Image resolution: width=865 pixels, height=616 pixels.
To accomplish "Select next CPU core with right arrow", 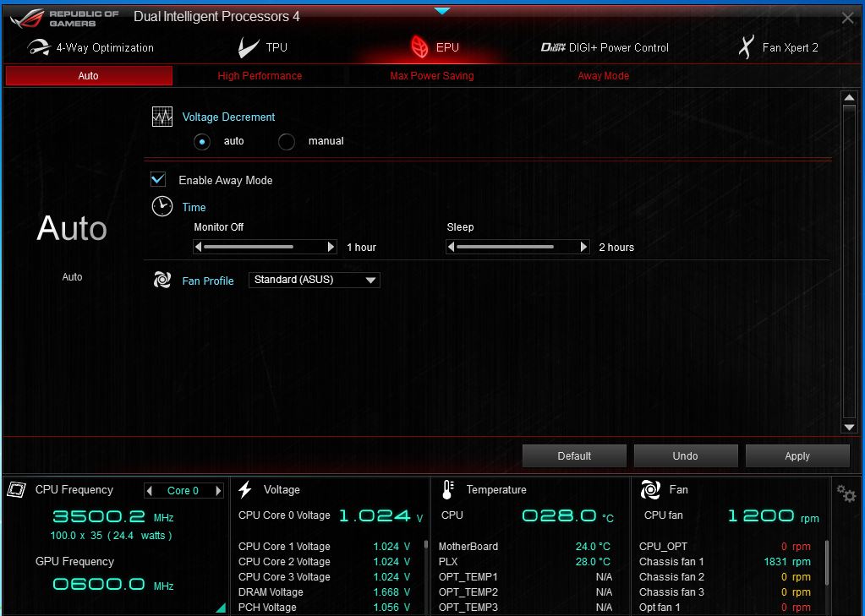I will 218,490.
